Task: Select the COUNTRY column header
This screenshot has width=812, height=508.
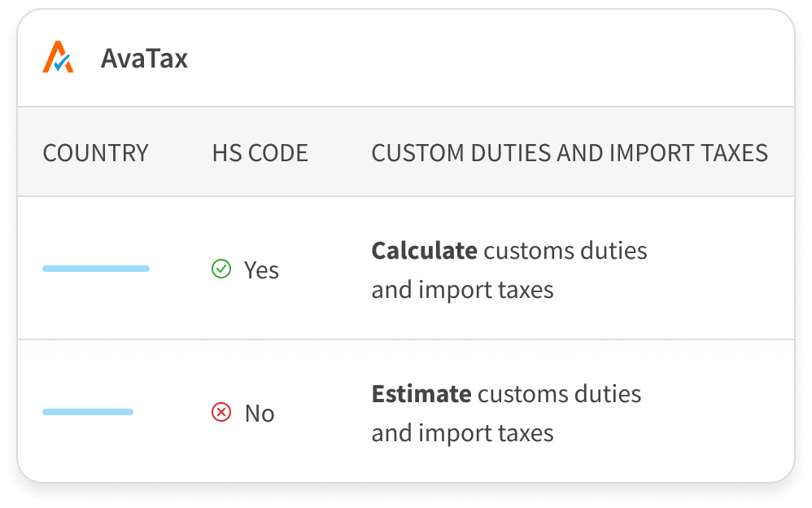Action: tap(95, 152)
